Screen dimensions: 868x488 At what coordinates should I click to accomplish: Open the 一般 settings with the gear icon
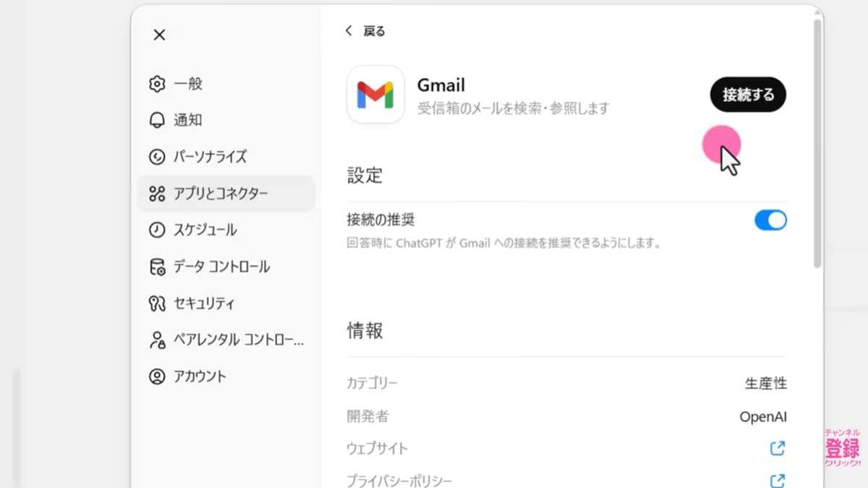click(159, 84)
